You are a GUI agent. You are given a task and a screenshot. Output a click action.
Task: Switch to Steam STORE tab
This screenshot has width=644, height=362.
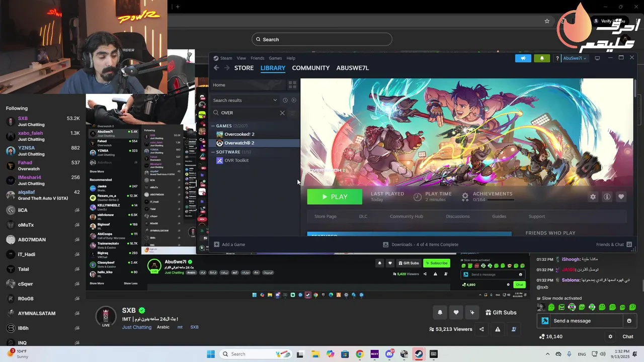(244, 68)
